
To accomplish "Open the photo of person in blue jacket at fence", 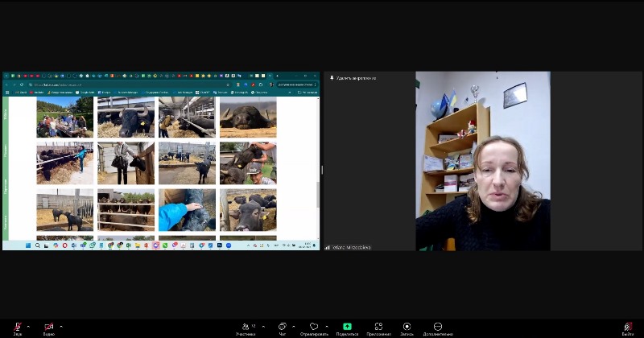I will [x=65, y=163].
